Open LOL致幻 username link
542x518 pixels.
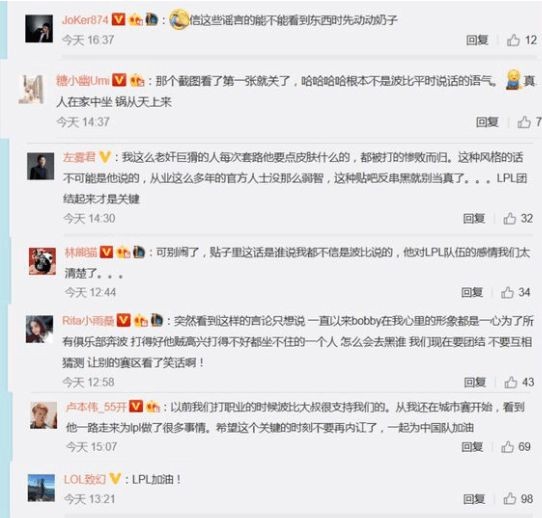[85, 479]
